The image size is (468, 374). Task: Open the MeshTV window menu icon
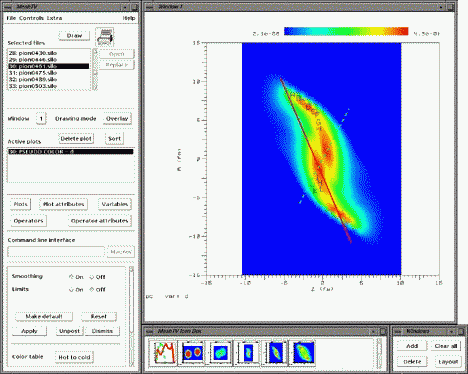point(8,7)
